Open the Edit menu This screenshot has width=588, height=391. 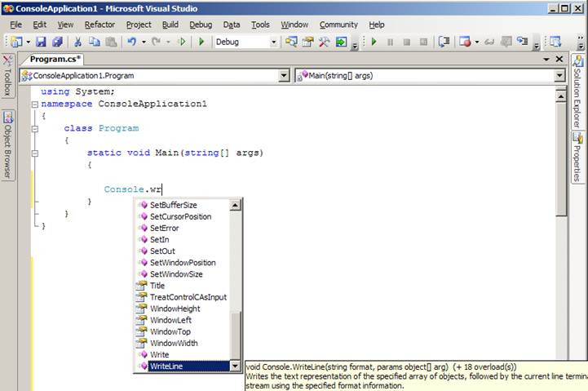39,24
